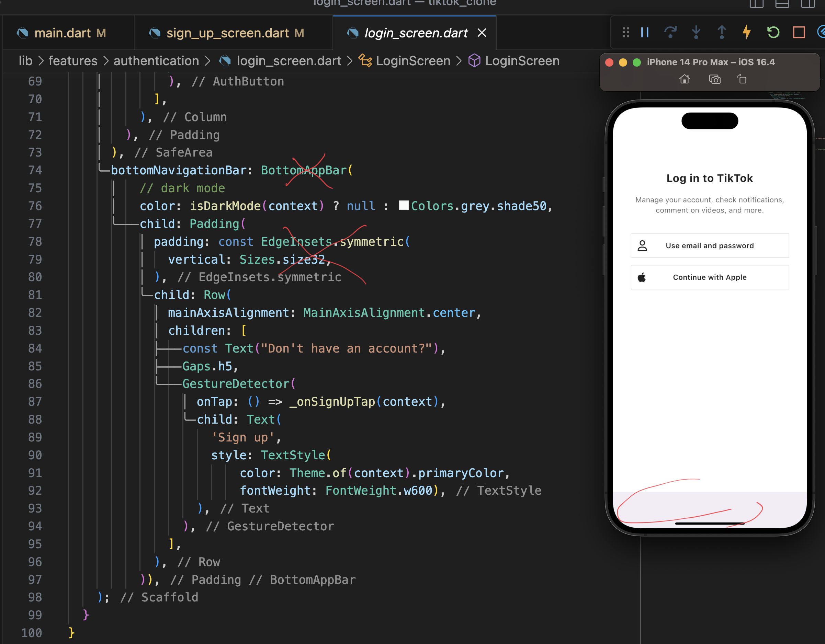The image size is (825, 644).
Task: Take a simulator screenshot with camera icon
Action: 714,79
